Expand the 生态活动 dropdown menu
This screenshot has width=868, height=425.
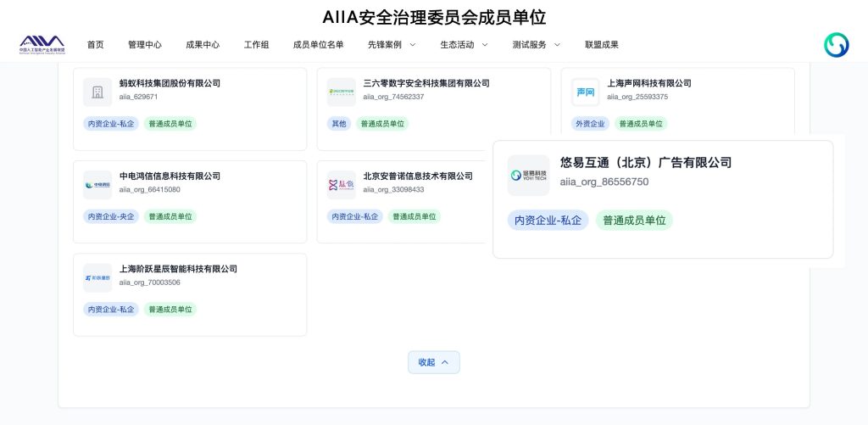click(464, 45)
